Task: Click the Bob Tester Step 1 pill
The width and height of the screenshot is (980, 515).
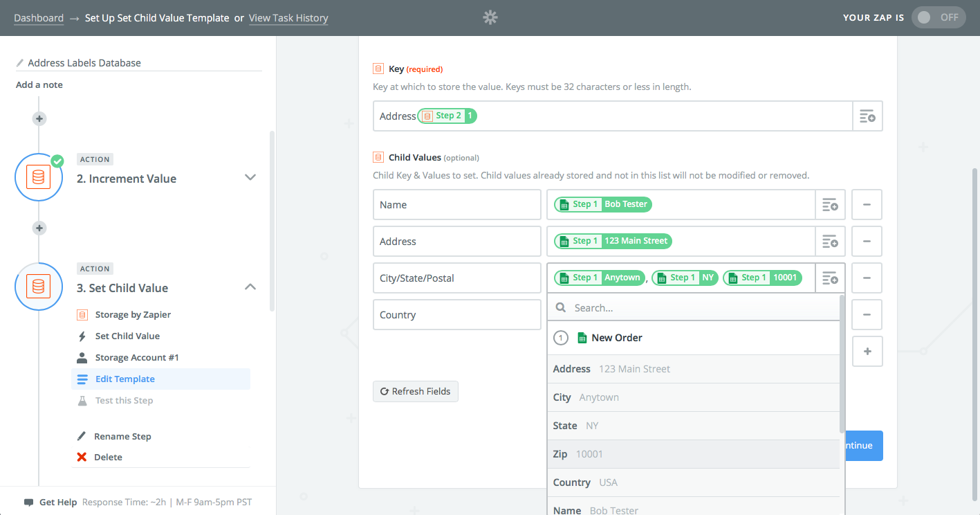Action: 603,204
